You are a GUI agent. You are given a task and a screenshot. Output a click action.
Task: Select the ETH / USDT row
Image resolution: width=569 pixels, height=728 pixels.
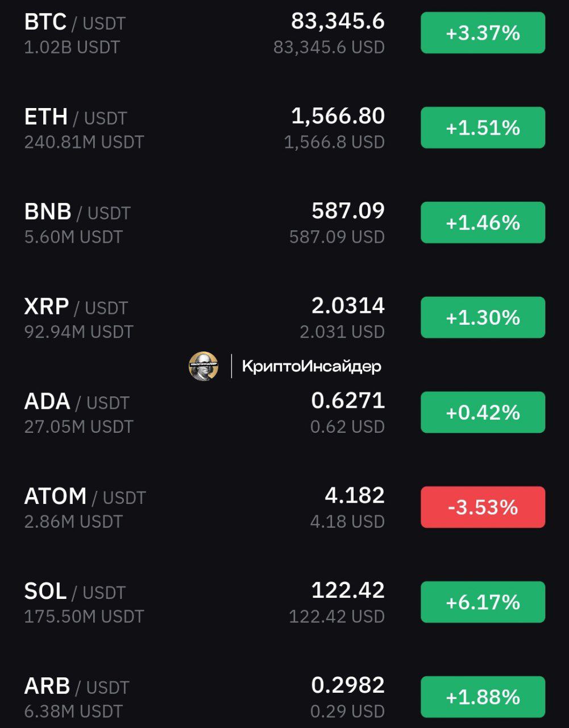pyautogui.click(x=284, y=128)
